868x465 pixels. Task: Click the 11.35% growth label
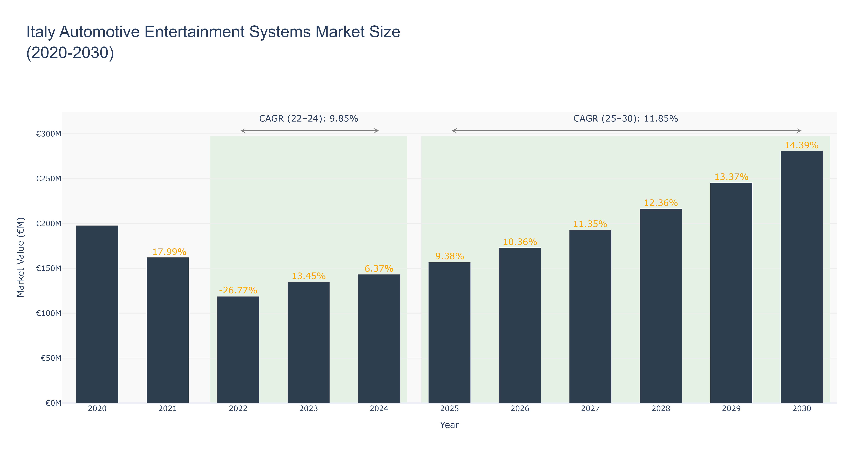(590, 224)
